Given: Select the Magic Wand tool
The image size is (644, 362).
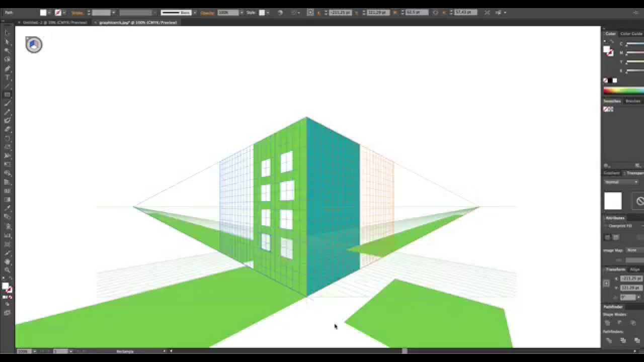Looking at the screenshot, I should 7,50.
